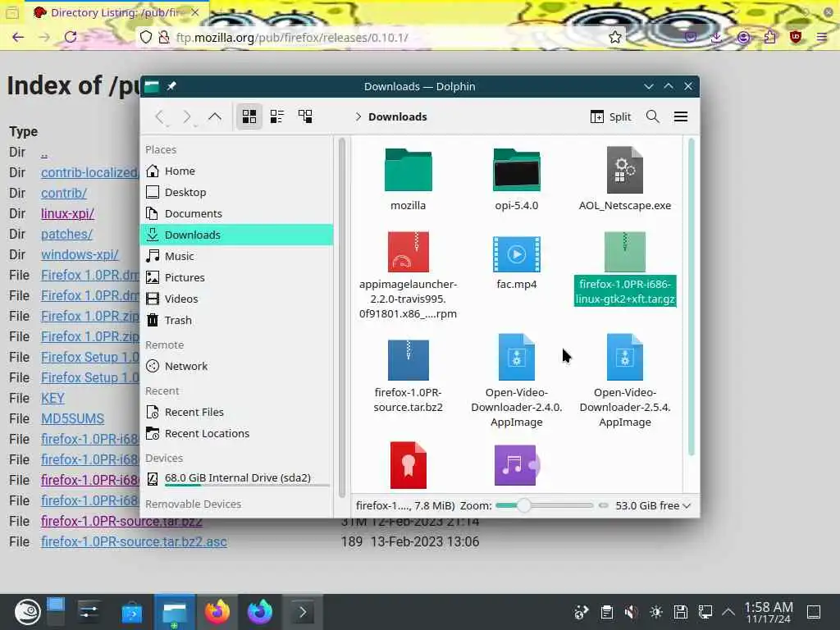840x630 pixels.
Task: Click the Split view button
Action: [610, 116]
